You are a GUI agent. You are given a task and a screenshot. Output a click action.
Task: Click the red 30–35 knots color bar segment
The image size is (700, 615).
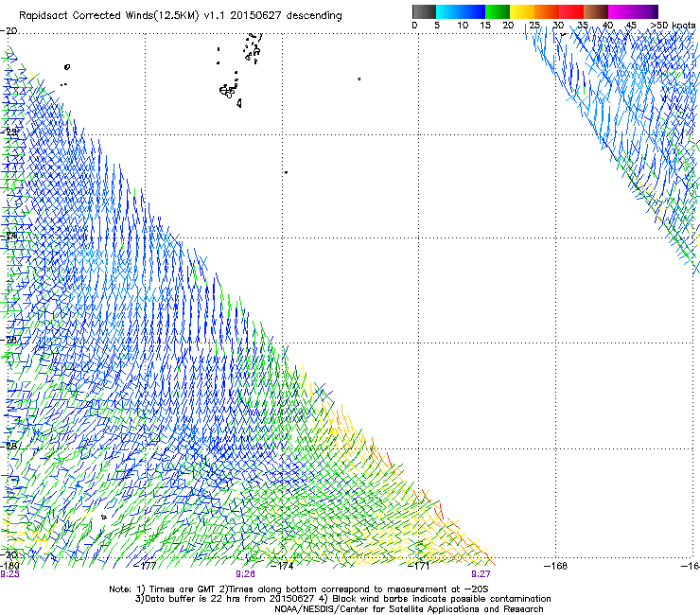571,11
